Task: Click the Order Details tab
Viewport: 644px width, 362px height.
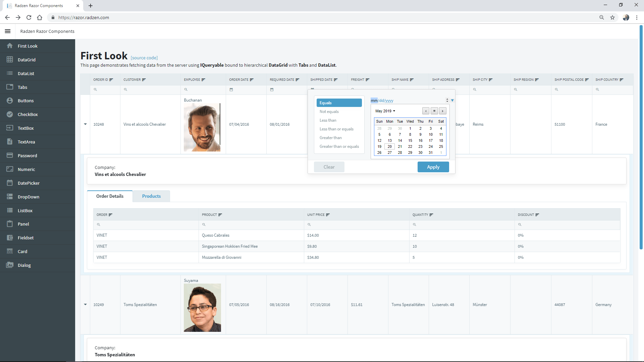Action: tap(110, 196)
